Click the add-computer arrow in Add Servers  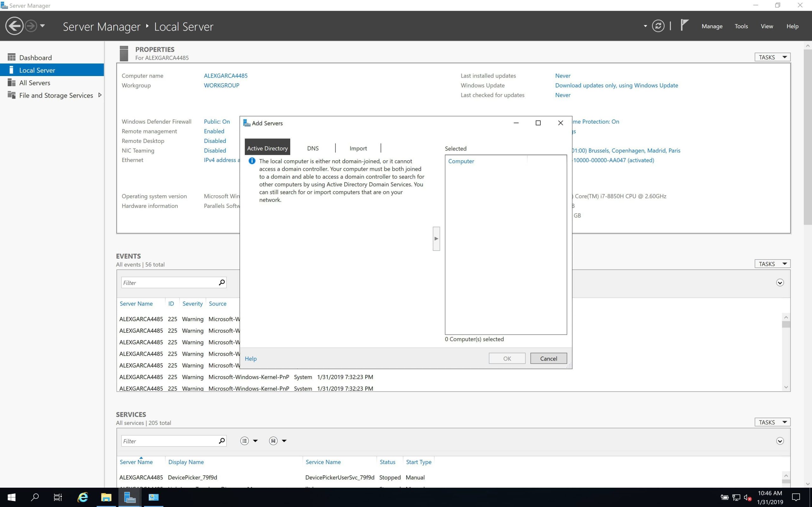[x=436, y=238]
